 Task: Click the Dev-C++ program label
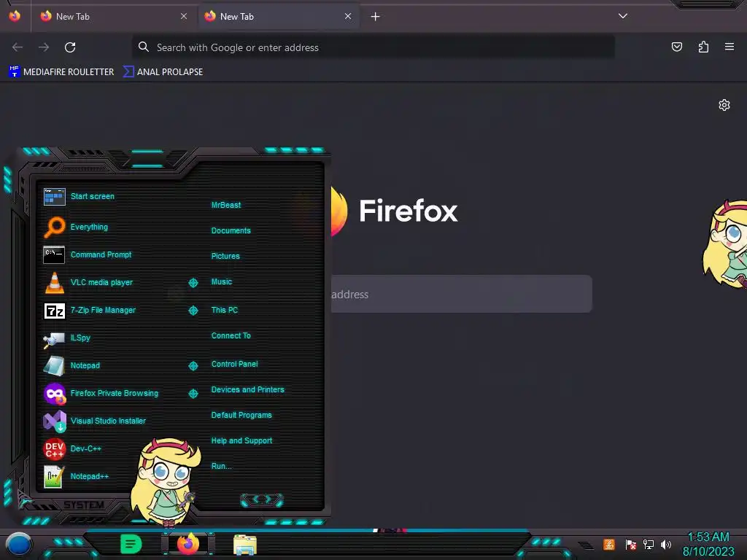click(x=86, y=448)
